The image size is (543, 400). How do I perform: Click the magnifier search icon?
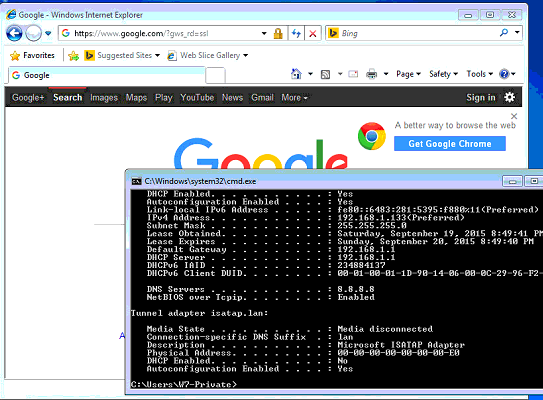tap(504, 33)
